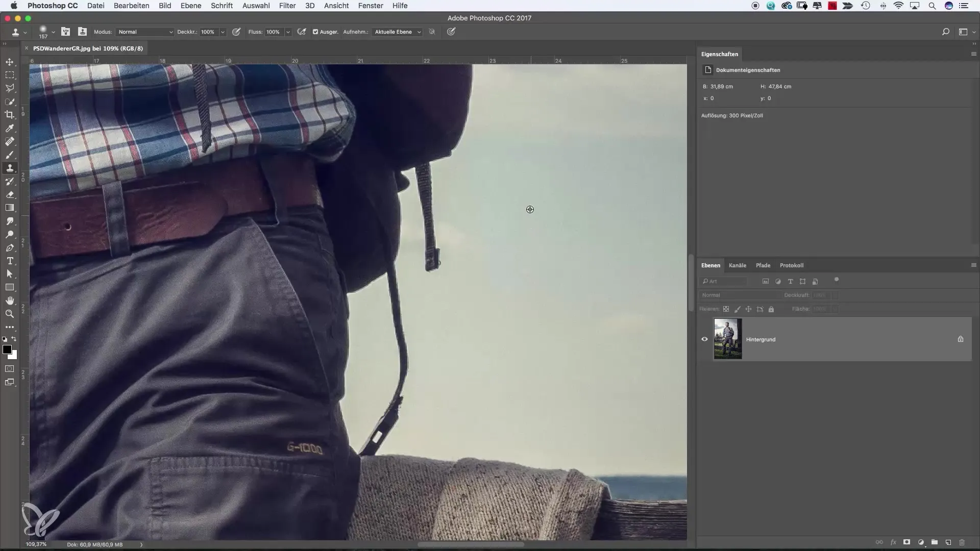Delete the layer with trash icon

(x=962, y=542)
